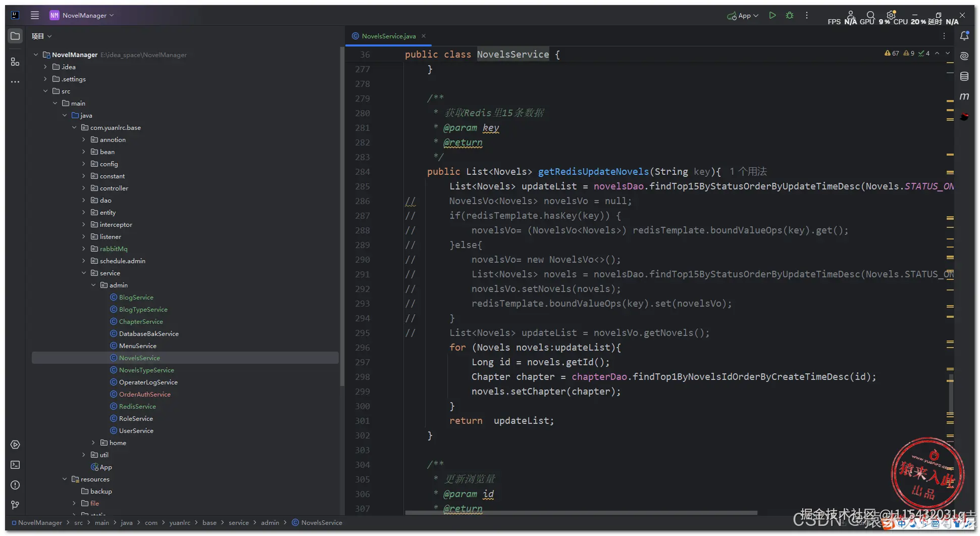This screenshot has width=980, height=536.
Task: Click the project tree vertical scrollbar
Action: (342, 217)
